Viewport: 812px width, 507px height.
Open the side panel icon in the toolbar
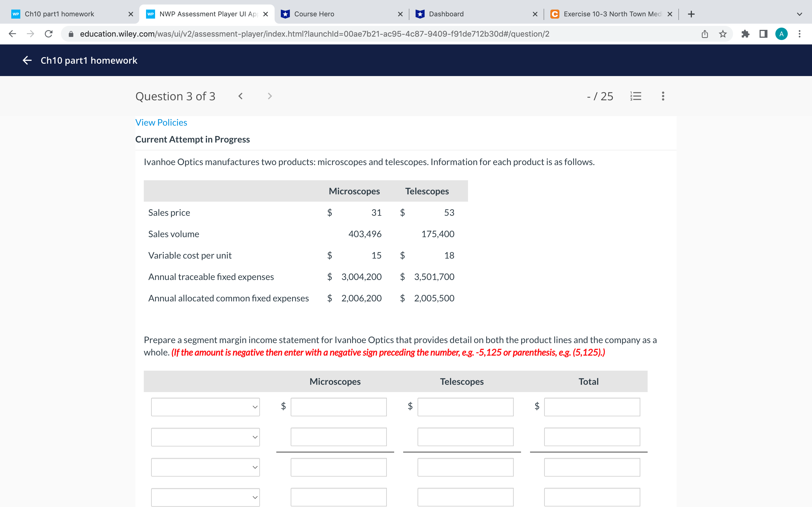tap(763, 34)
